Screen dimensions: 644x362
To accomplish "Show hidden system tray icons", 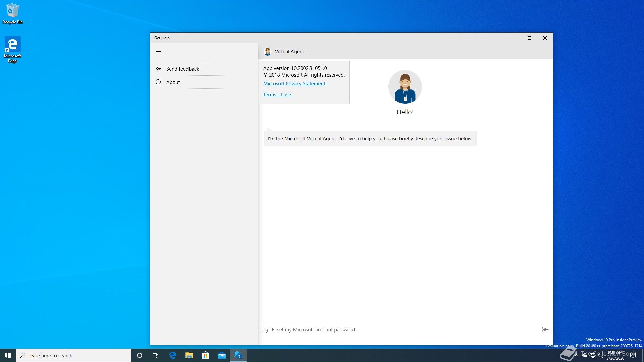I will [x=577, y=355].
